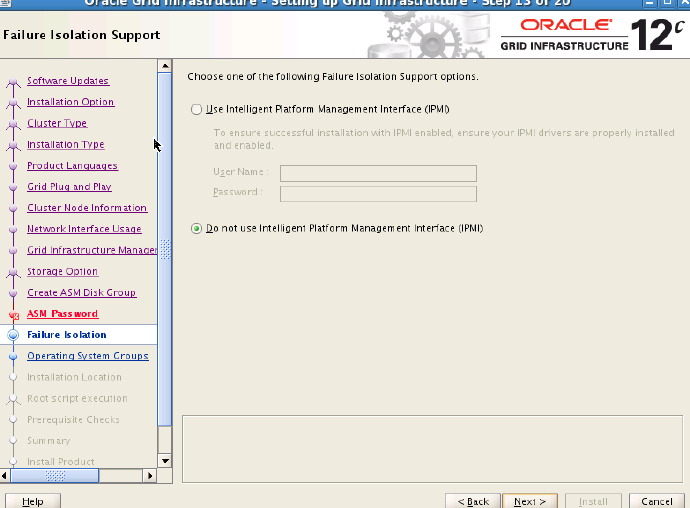The width and height of the screenshot is (690, 508).
Task: Click the greyed Root script execution step
Action: coord(77,398)
